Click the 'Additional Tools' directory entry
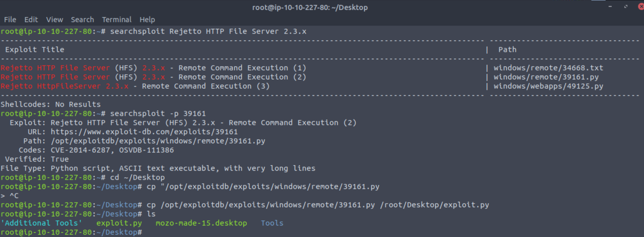Screen dimensions: 644x237 click(41, 223)
